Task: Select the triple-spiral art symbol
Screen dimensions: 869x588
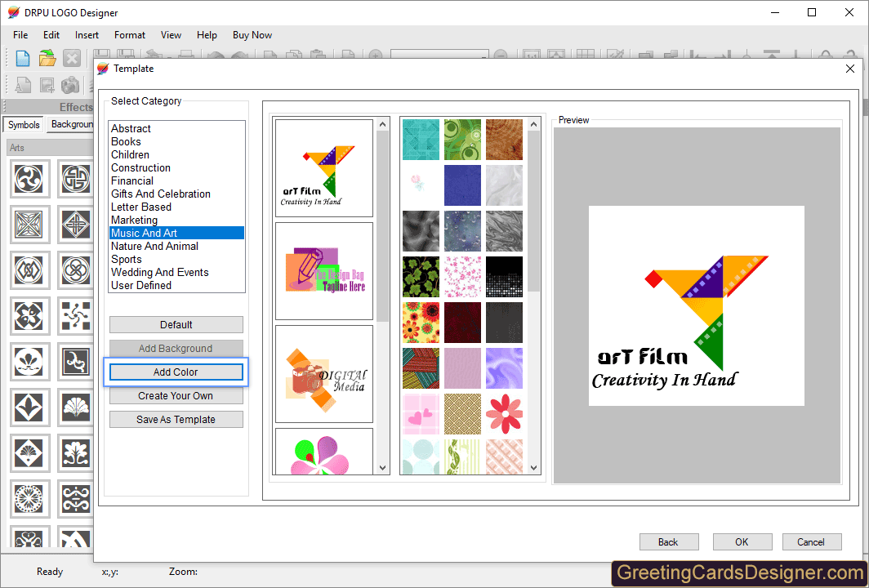Action: pos(30,178)
